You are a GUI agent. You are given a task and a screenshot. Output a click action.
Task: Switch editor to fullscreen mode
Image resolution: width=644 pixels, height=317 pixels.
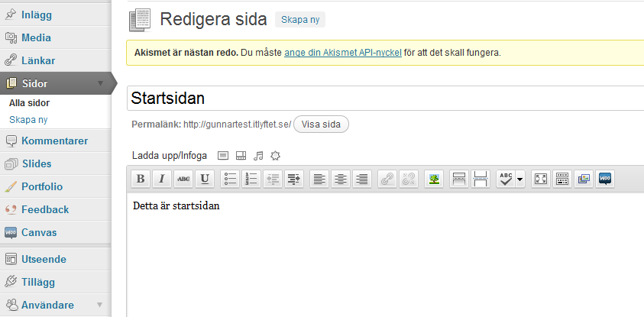[x=541, y=179]
